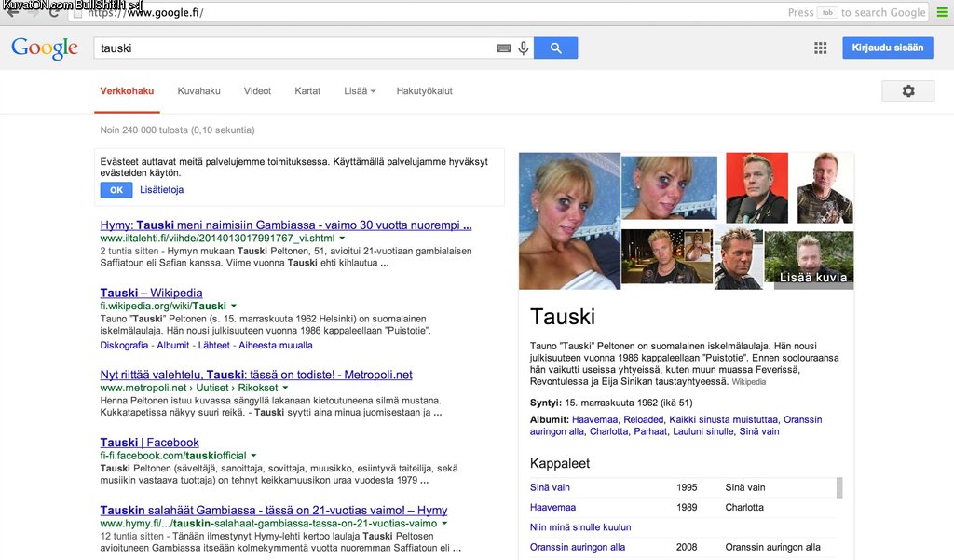Click Lisätietoja cookie info link

click(x=162, y=190)
